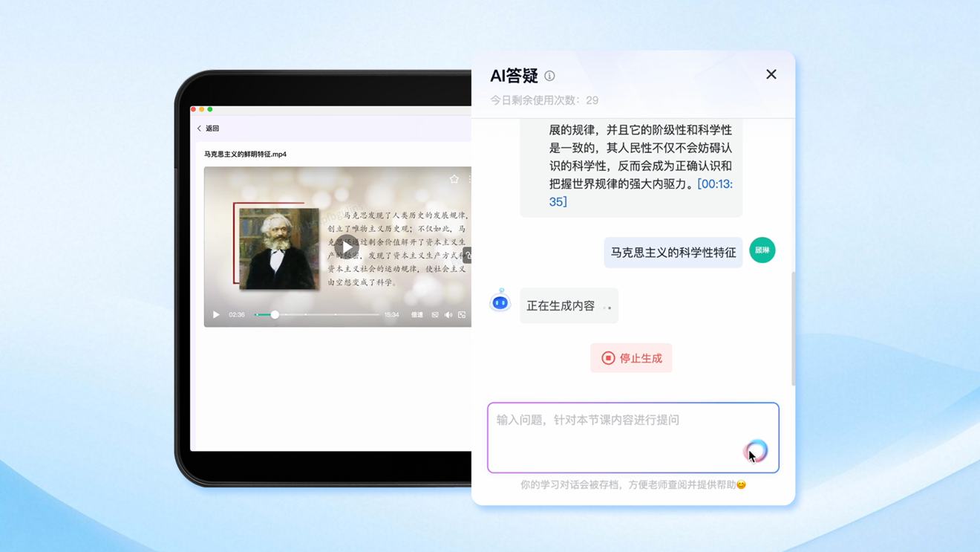Click the video progress slider handle

click(275, 315)
